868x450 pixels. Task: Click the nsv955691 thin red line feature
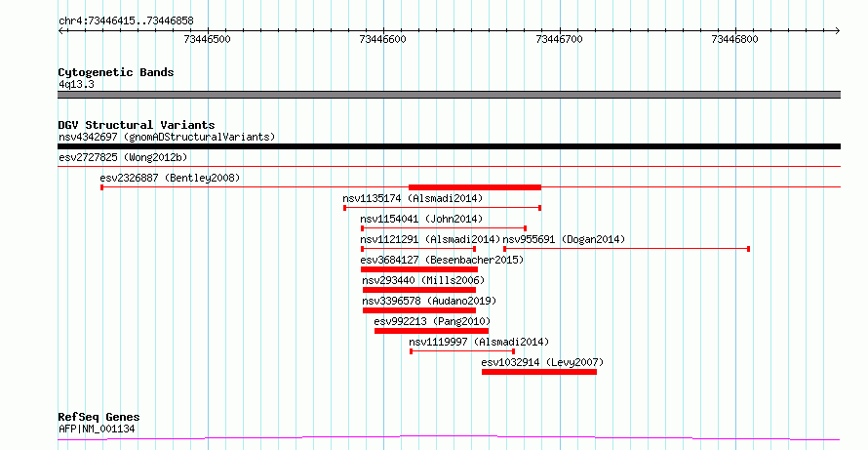[x=627, y=249]
